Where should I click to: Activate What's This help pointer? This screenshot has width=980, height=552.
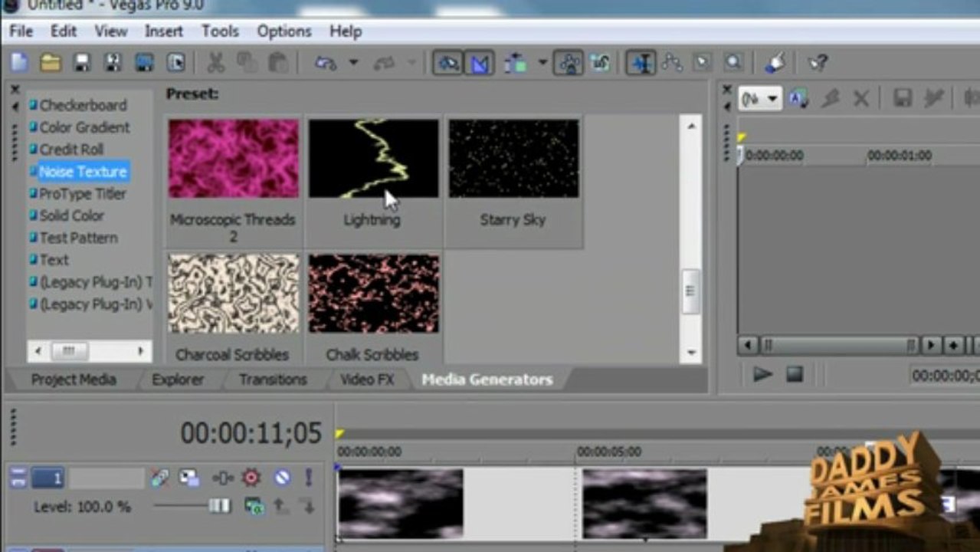(x=818, y=63)
